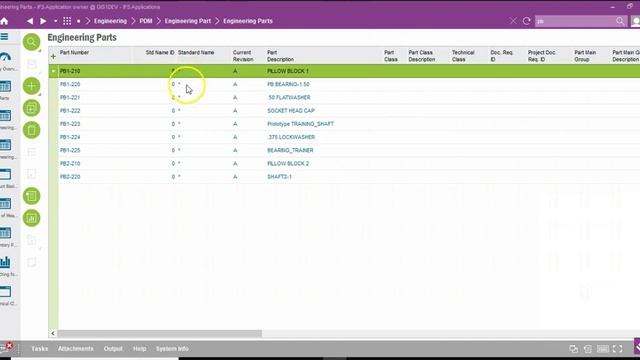640x360 pixels.
Task: Open the apps grid navigator icon
Action: 67,21
